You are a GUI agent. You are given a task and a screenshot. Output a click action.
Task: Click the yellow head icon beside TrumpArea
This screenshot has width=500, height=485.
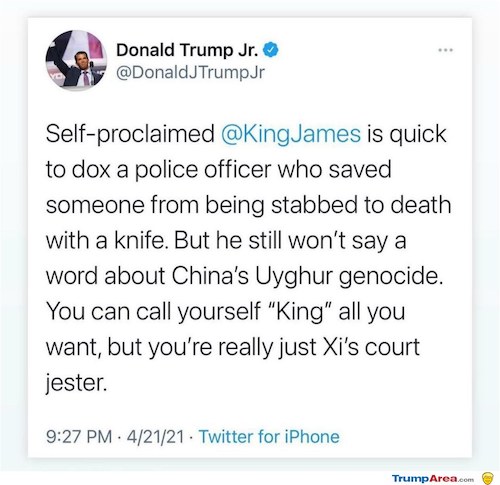pos(488,478)
